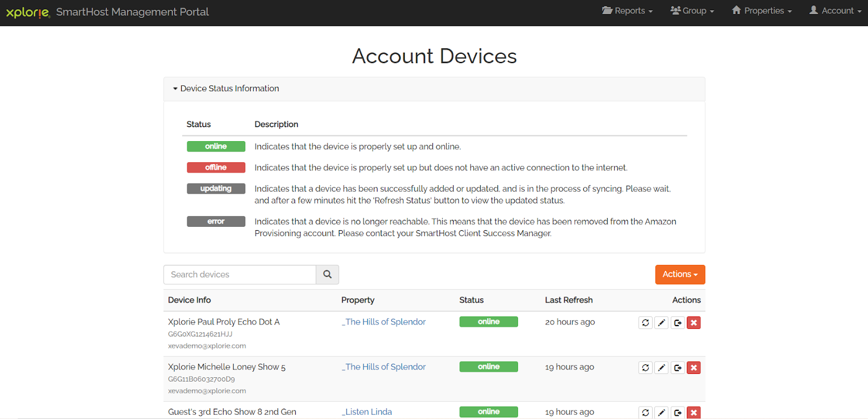Screen dimensions: 868x419
Task: Click 19 hours ago for Guest's 3rd Echo Show 8
Action: 570,412
